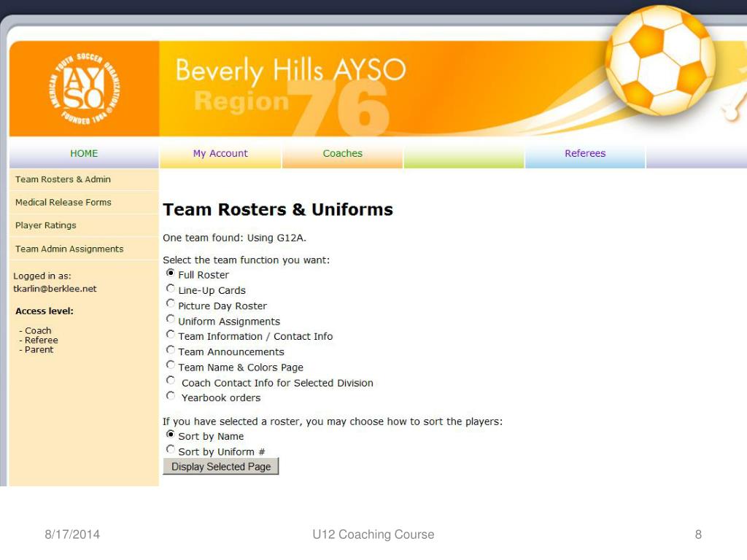Click the soccer ball graphic

660,61
